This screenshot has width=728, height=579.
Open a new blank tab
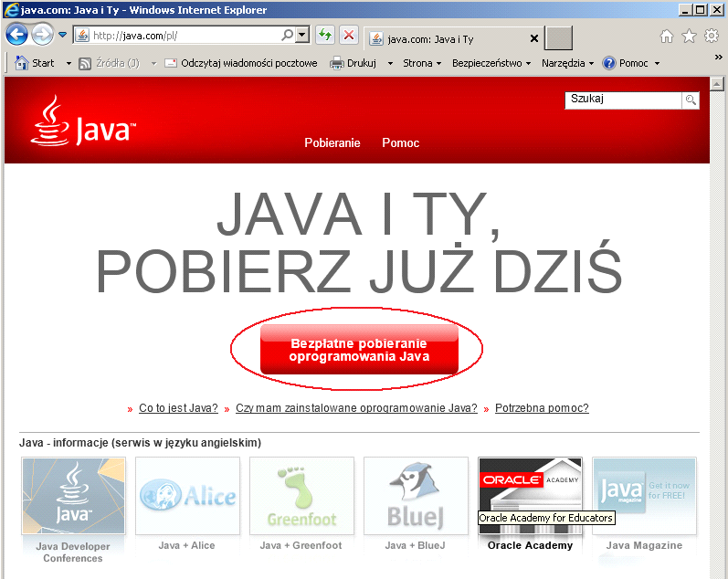[558, 38]
